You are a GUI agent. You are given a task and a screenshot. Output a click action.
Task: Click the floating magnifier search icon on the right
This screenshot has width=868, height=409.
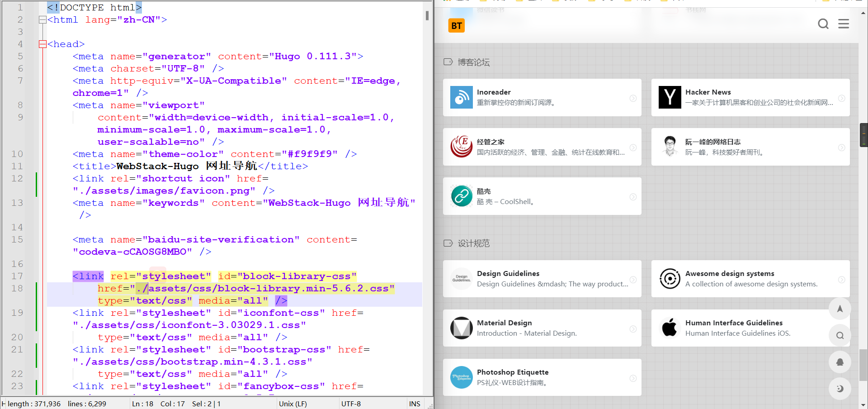[x=840, y=335]
